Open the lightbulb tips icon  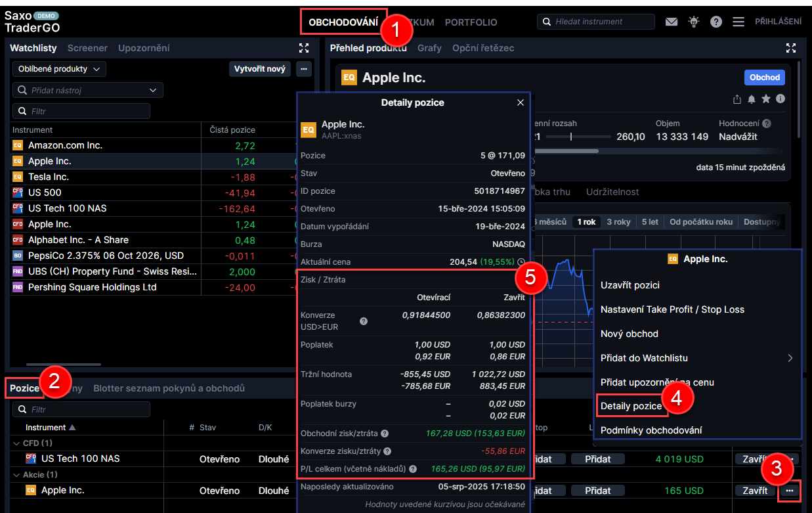click(x=693, y=22)
